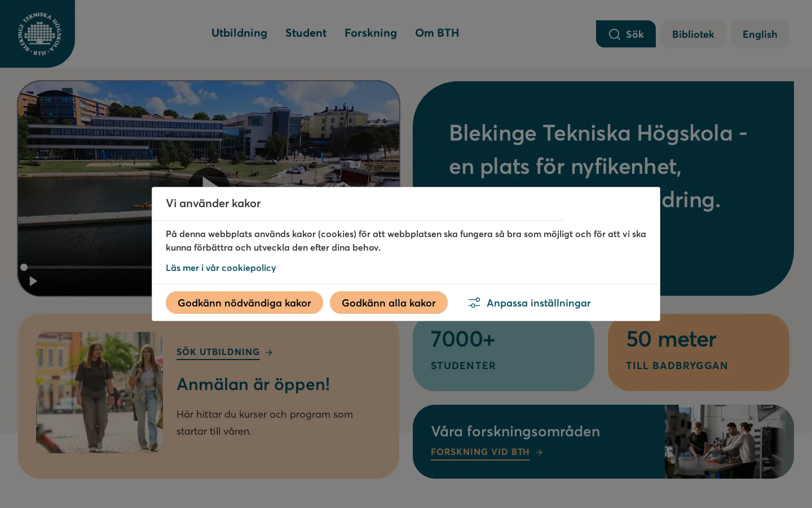This screenshot has height=508, width=812.
Task: Click the Våra forskningsområden heading
Action: (515, 431)
